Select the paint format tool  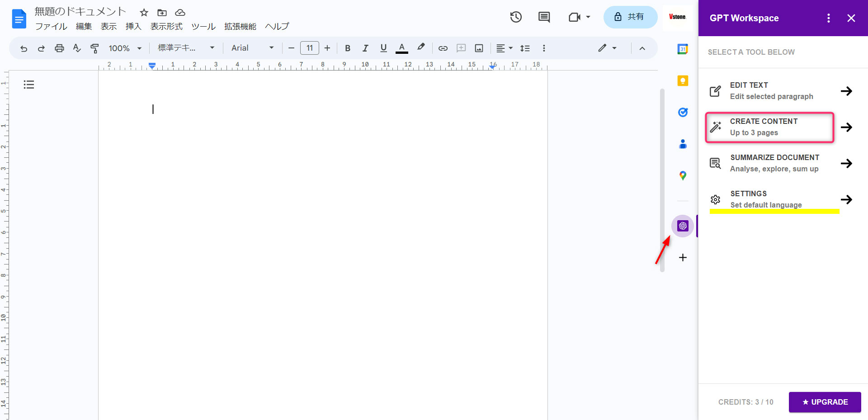pos(94,48)
